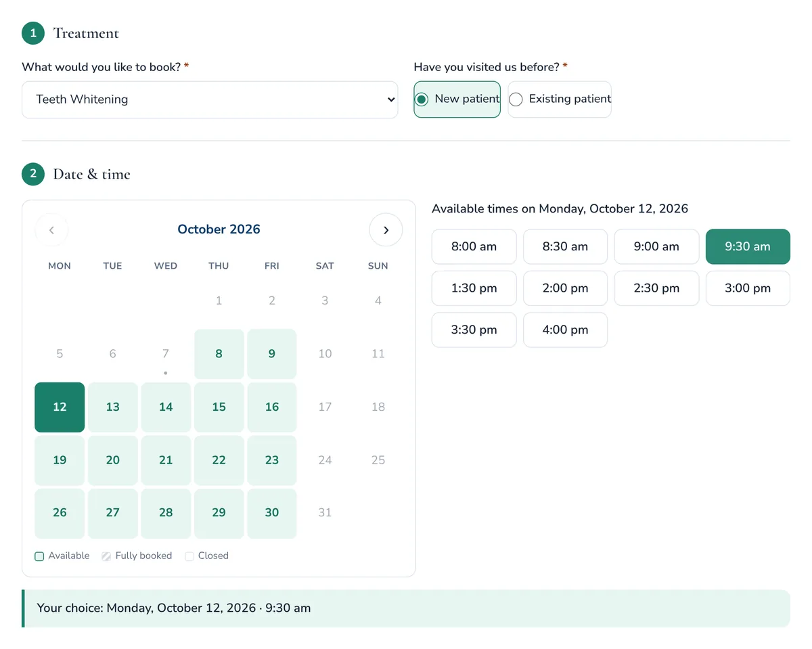Click the What would you like to book label
The width and height of the screenshot is (812, 649).
[106, 67]
